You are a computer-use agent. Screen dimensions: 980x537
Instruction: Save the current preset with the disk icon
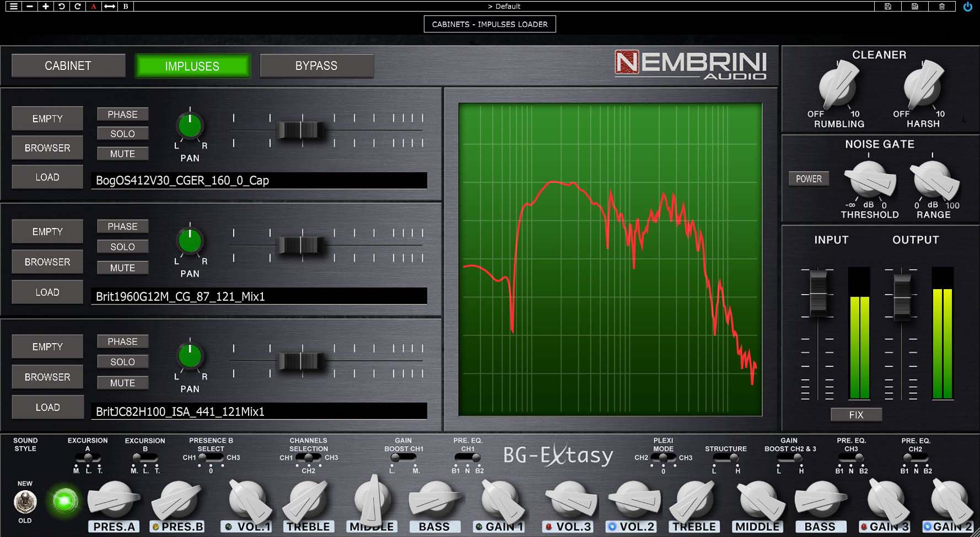[x=887, y=7]
